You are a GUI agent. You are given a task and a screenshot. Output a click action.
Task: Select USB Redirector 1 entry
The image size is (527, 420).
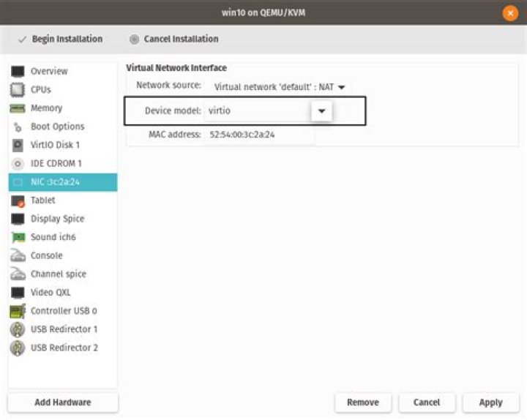coord(63,329)
